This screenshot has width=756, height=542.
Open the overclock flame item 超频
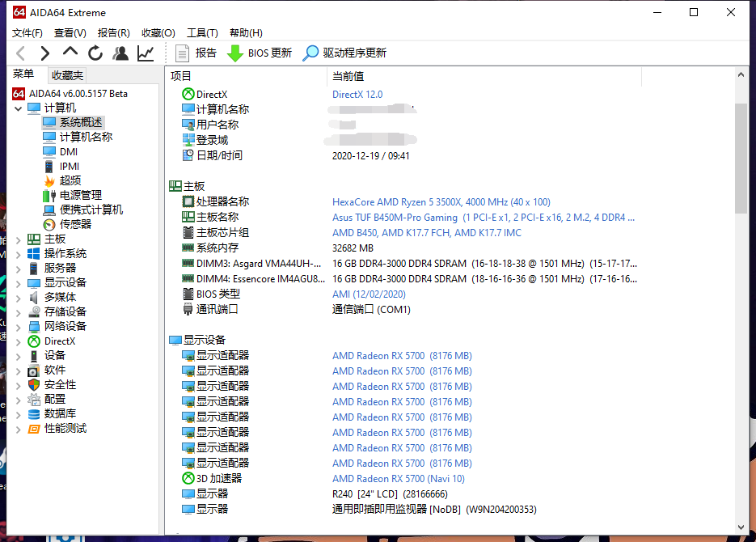pos(70,181)
